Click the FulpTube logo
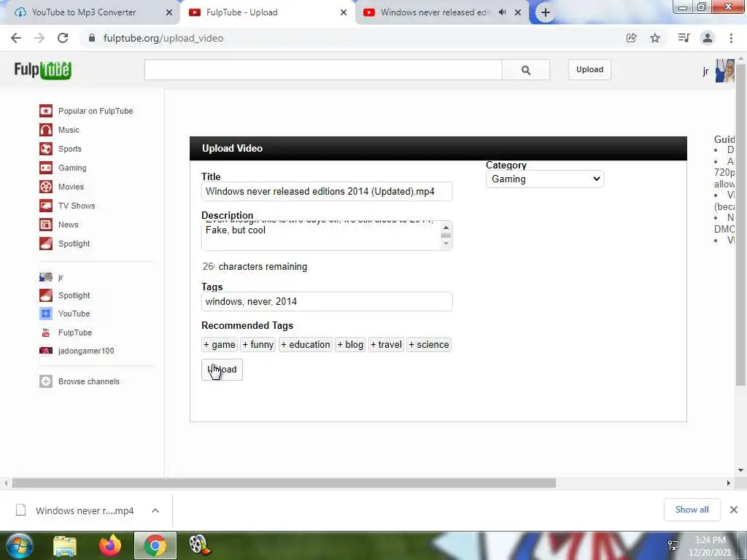This screenshot has height=560, width=747. click(42, 70)
